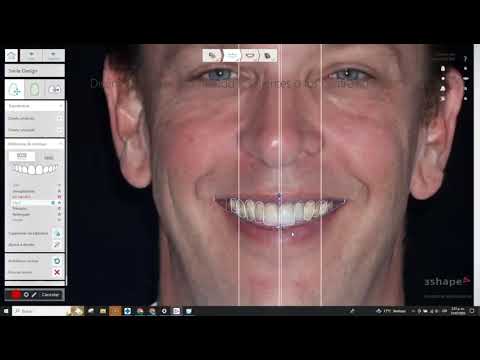
Task: Toggle the star on the top library row
Action: pyautogui.click(x=59, y=185)
